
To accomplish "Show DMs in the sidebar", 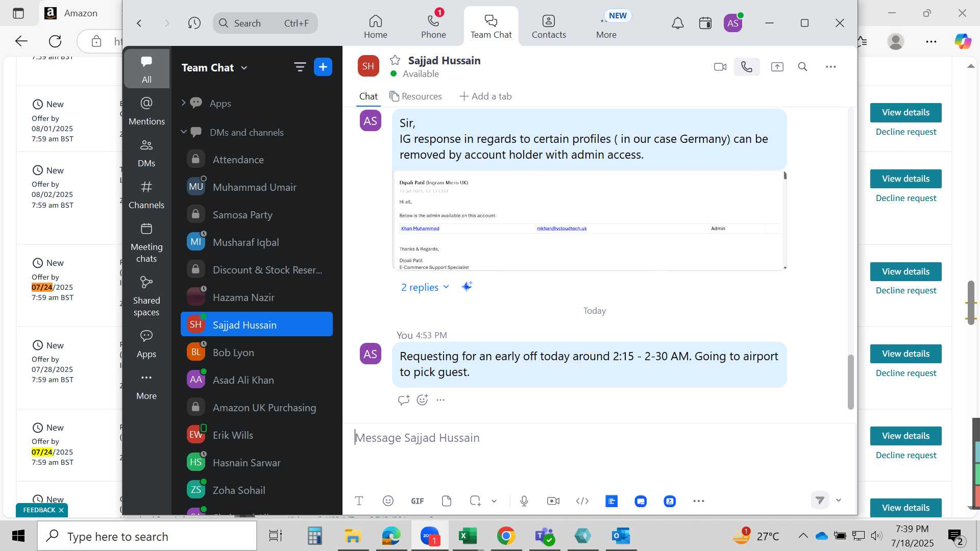I will [146, 154].
